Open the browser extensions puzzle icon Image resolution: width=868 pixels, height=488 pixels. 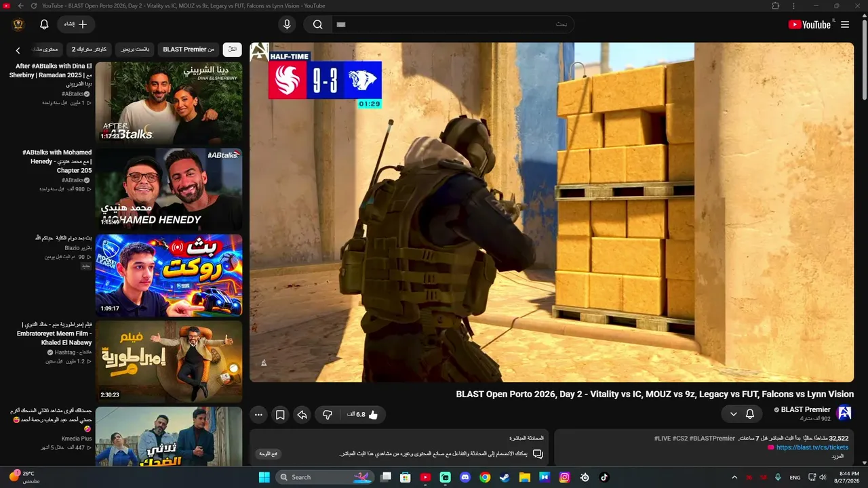[776, 5]
